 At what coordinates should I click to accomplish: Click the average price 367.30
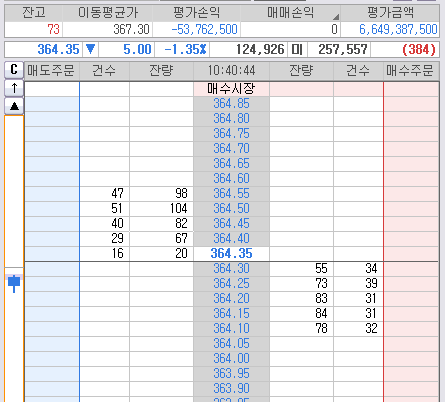131,30
